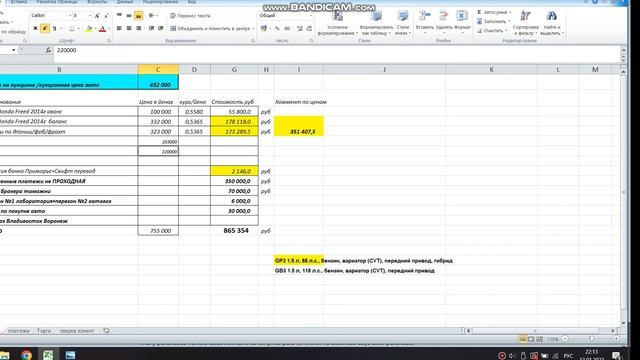Open the View ribbon tab (Вид)
Screen dimensions: 640x360
point(192,2)
